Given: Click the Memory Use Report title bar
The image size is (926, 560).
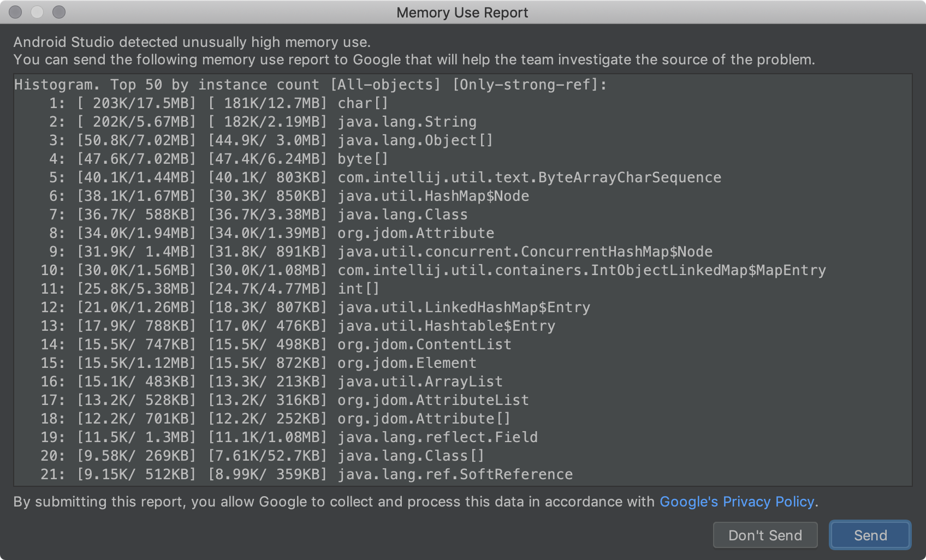Looking at the screenshot, I should point(462,12).
